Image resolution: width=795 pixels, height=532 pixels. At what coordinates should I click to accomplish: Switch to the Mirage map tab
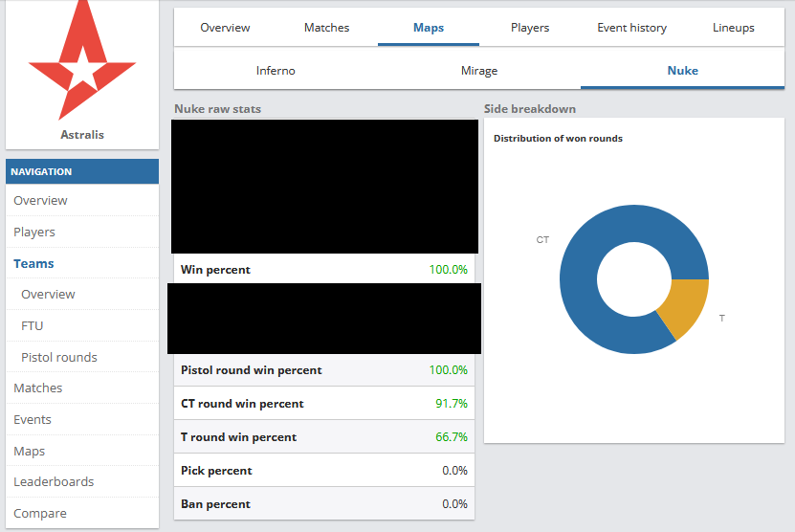478,71
